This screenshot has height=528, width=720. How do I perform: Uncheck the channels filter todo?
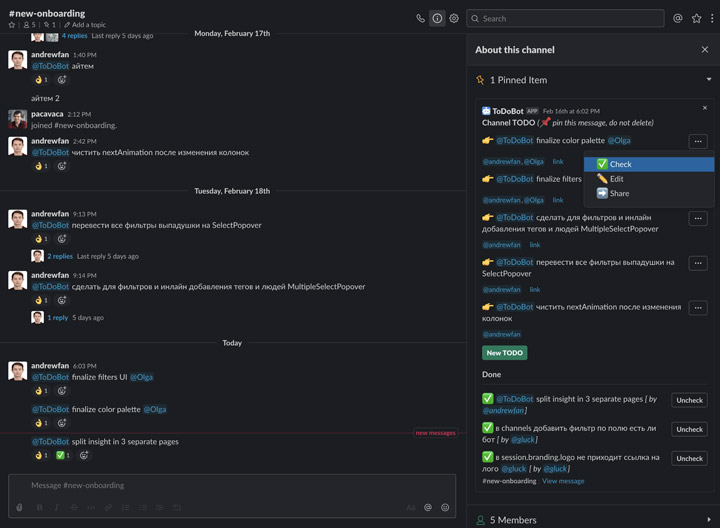click(689, 429)
